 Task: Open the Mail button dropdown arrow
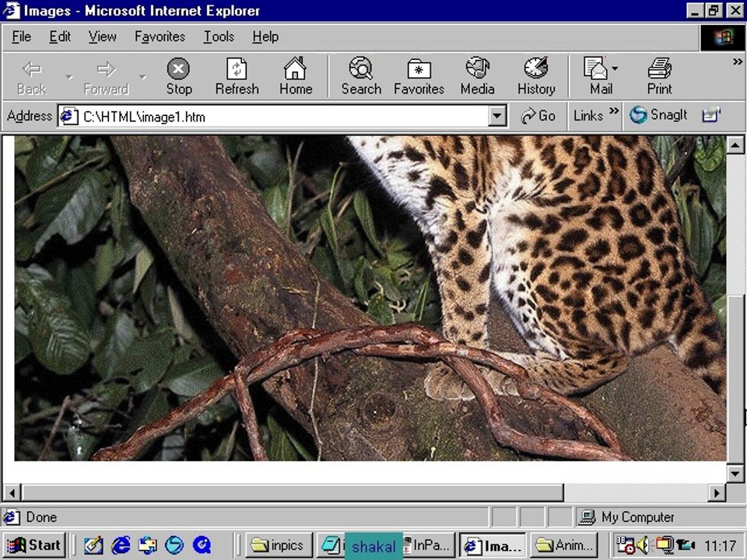coord(615,69)
